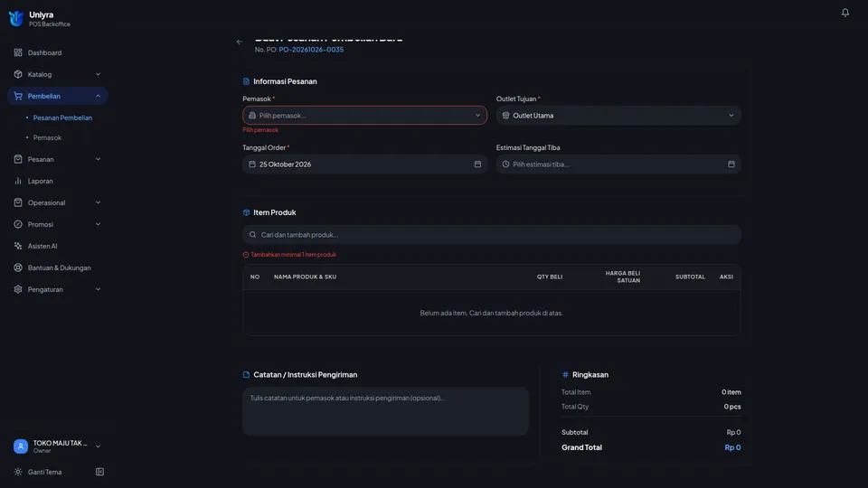Click the 'Belum ada item' empty message
868x488 pixels.
(492, 314)
